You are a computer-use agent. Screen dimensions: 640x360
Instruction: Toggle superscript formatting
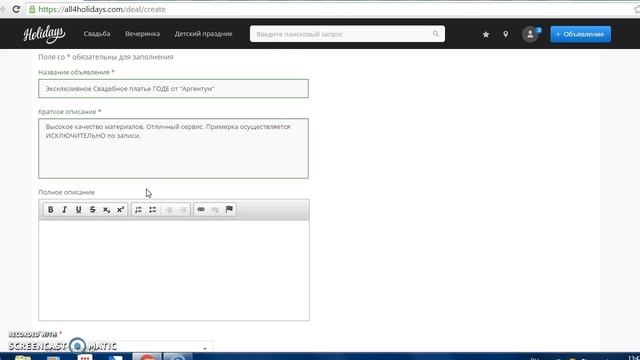[x=120, y=209]
